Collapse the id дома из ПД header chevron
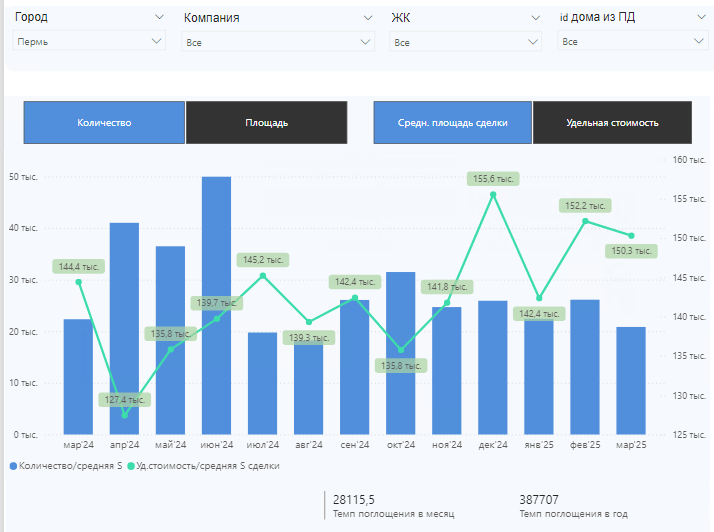This screenshot has height=532, width=714. pos(701,17)
